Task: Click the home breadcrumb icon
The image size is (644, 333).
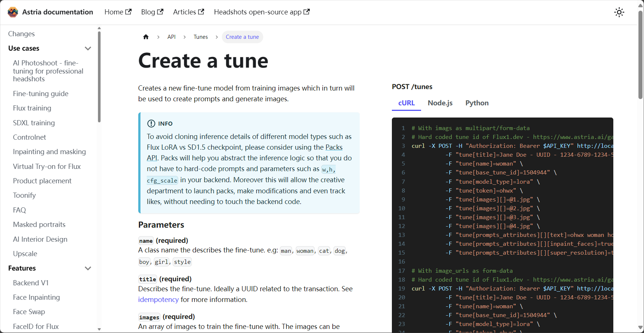Action: [146, 37]
